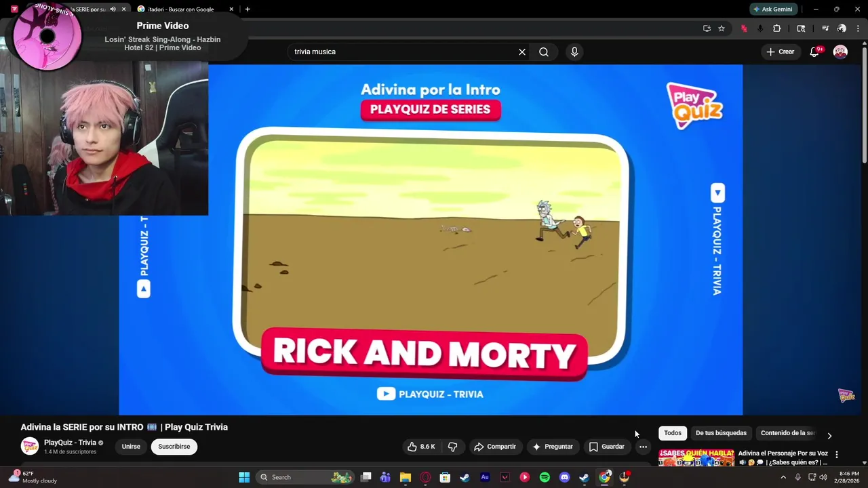Open more actions ellipsis under video
Viewport: 868px width, 488px height.
pyautogui.click(x=643, y=447)
